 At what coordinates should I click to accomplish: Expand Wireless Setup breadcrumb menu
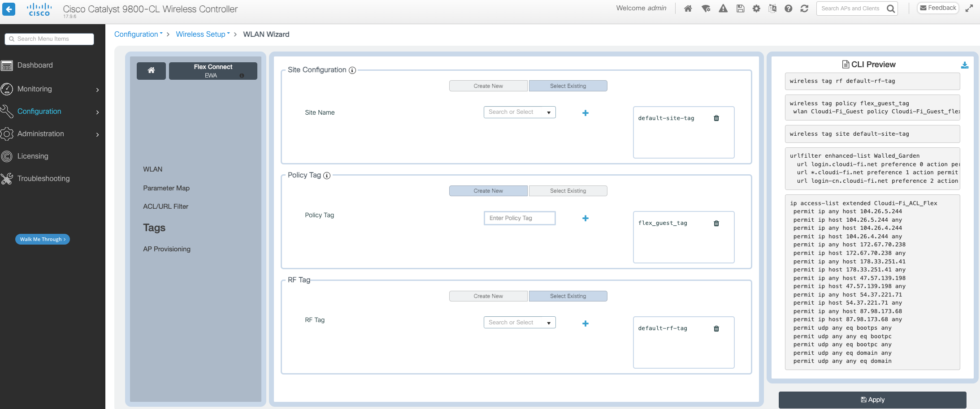[203, 34]
